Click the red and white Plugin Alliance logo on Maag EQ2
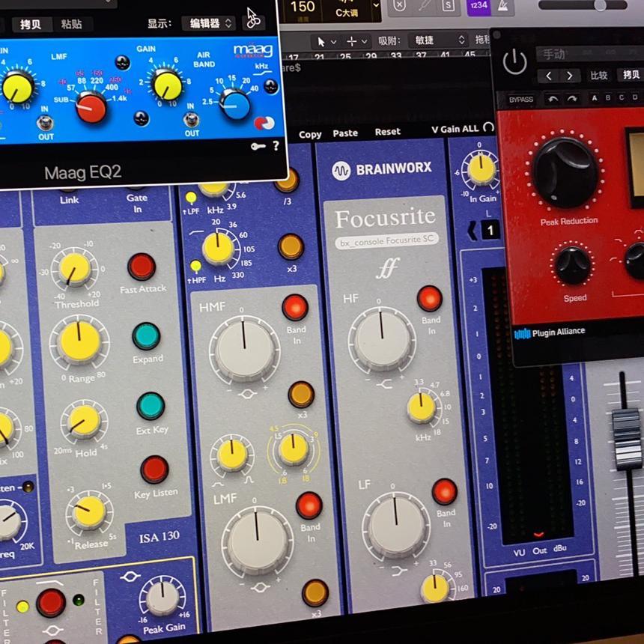The height and width of the screenshot is (644, 644). 264,122
